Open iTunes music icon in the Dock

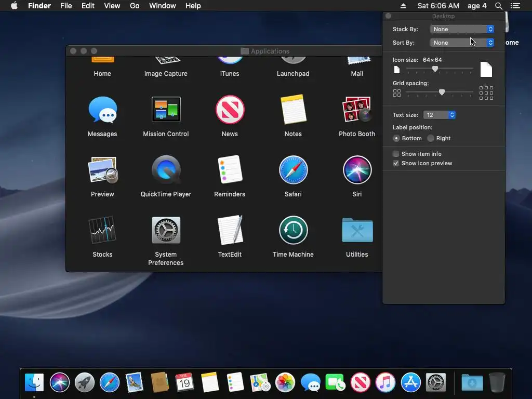tap(385, 382)
